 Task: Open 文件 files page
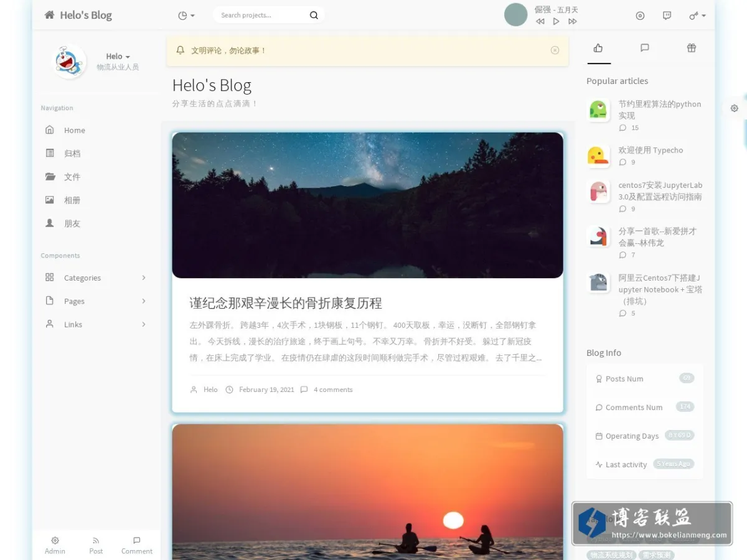point(96,177)
